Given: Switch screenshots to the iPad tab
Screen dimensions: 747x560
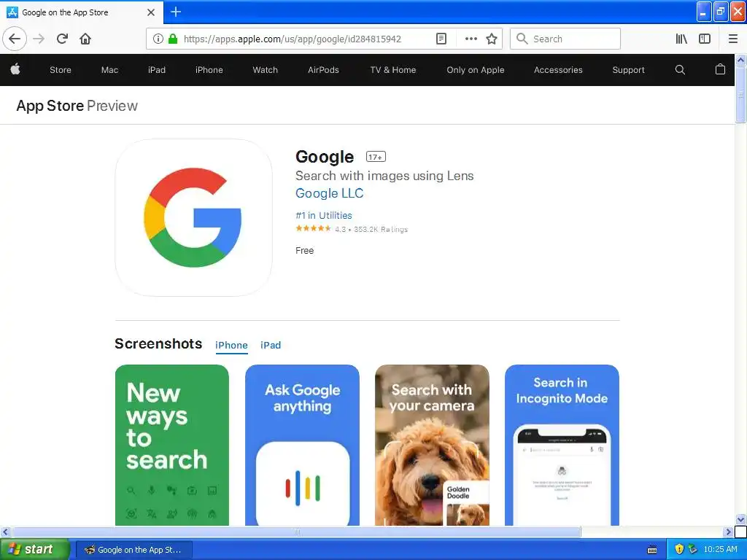Looking at the screenshot, I should [271, 345].
